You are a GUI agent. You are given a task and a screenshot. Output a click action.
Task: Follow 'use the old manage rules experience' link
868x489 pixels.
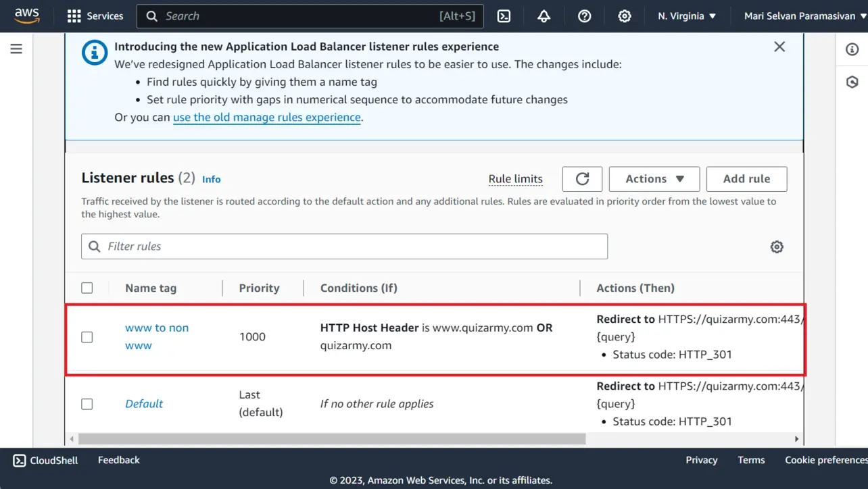pos(267,117)
